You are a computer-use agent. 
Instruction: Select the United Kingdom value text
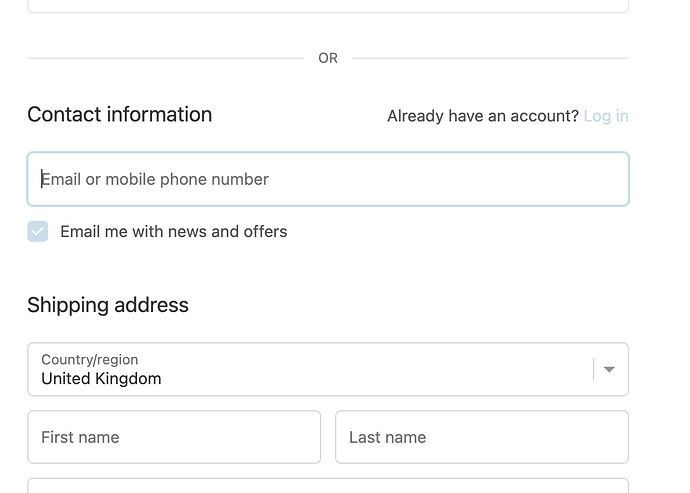pos(101,379)
